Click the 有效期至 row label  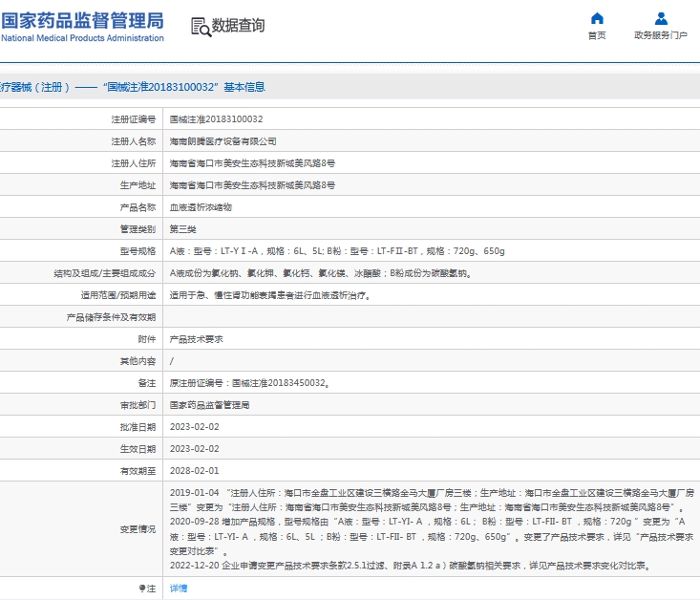(x=138, y=470)
